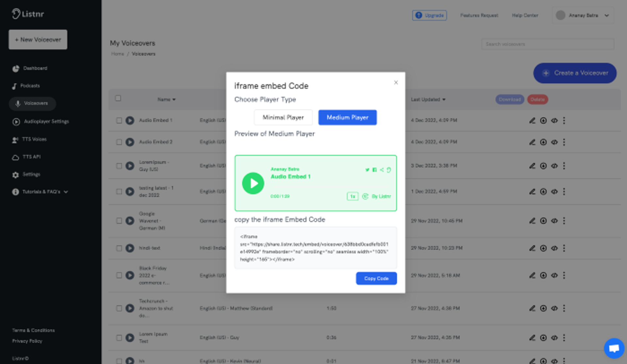Play the Audio Embed 2 voiceover

[130, 142]
